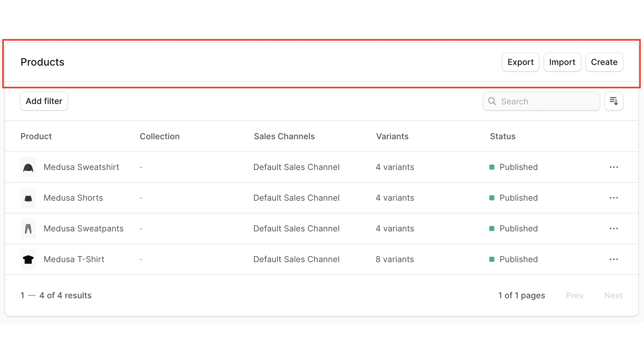
Task: Open the Medusa T-Shirt product row
Action: click(x=74, y=259)
